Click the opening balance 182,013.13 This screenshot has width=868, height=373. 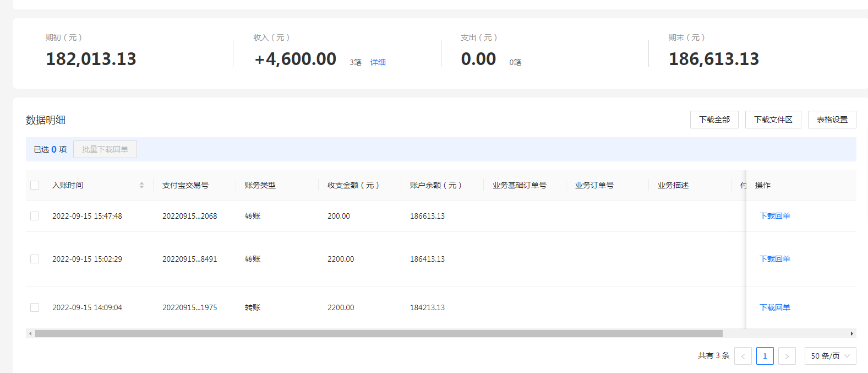click(91, 59)
